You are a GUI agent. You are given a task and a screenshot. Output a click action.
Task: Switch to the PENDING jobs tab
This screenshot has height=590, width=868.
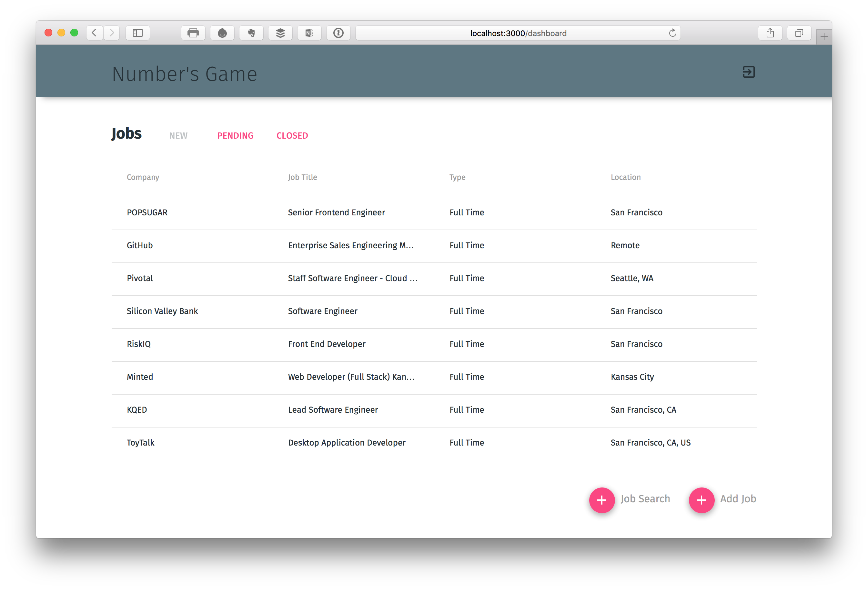point(235,136)
